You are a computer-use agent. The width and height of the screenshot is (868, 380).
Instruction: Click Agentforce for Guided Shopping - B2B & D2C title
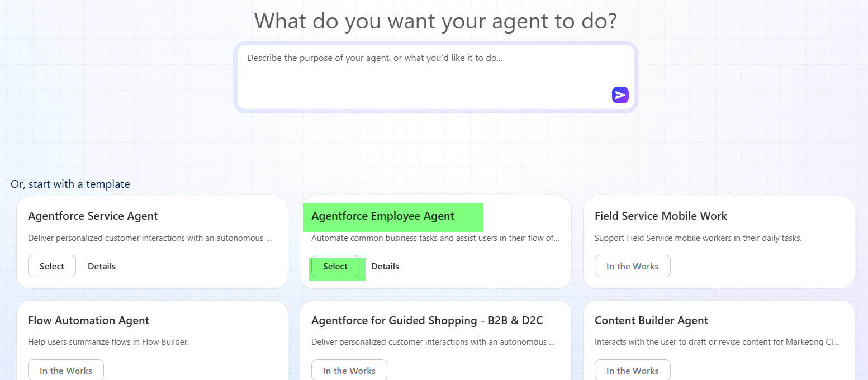coord(427,320)
